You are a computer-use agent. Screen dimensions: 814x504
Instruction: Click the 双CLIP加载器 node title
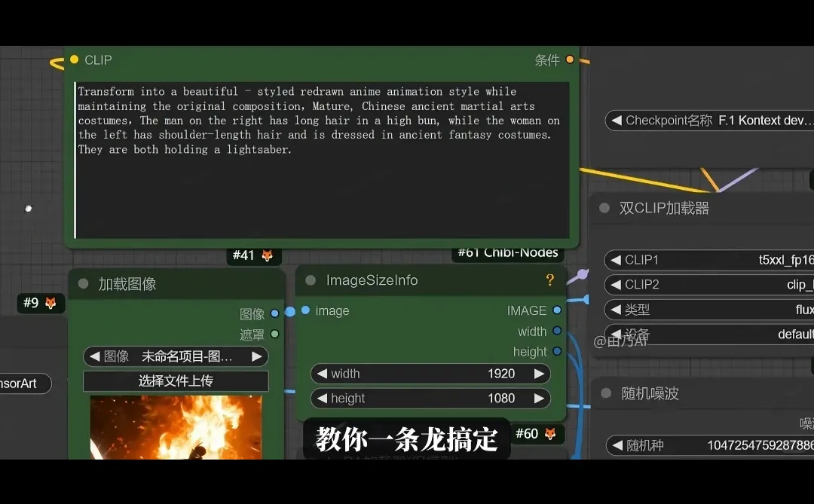tap(664, 208)
